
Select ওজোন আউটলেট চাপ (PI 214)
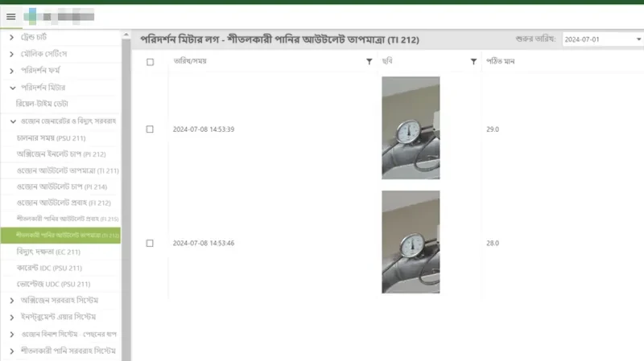62,187
